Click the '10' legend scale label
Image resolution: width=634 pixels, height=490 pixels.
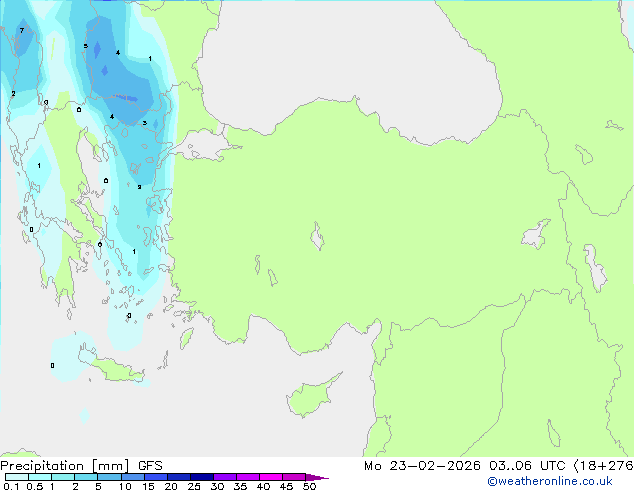click(x=125, y=486)
